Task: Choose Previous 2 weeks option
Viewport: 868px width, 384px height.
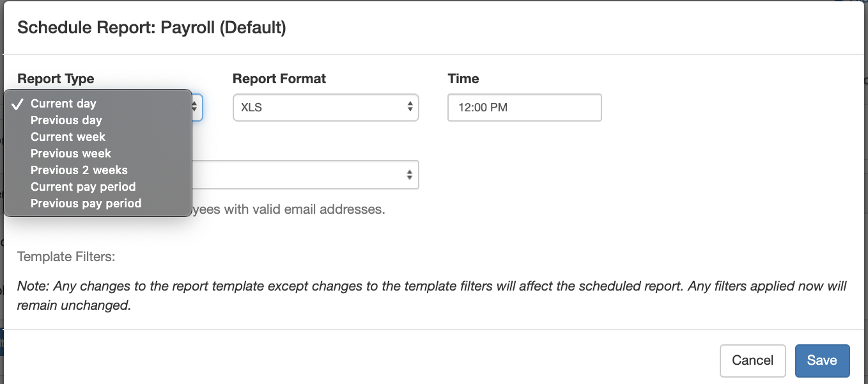Action: [79, 170]
